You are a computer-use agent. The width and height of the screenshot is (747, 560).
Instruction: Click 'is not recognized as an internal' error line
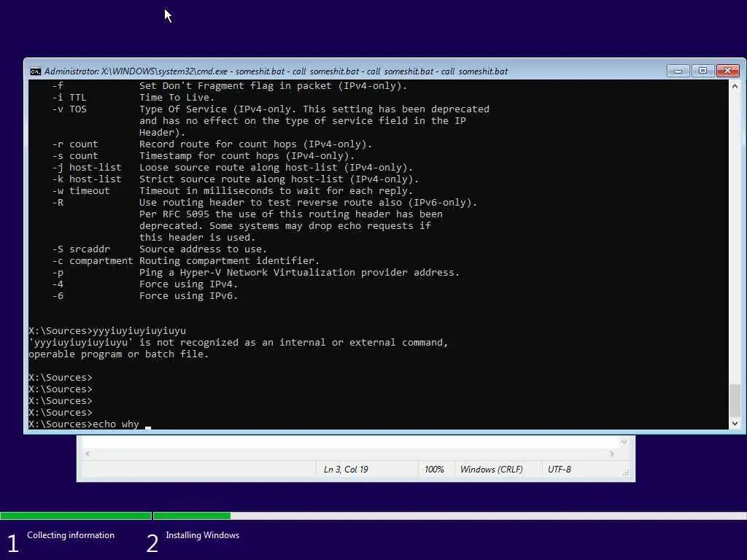click(239, 343)
